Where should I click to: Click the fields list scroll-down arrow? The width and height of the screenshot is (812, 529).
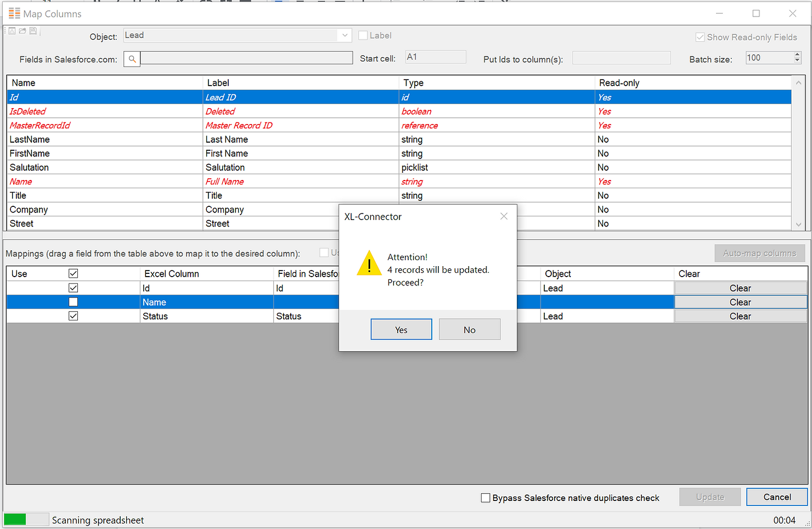pos(798,224)
